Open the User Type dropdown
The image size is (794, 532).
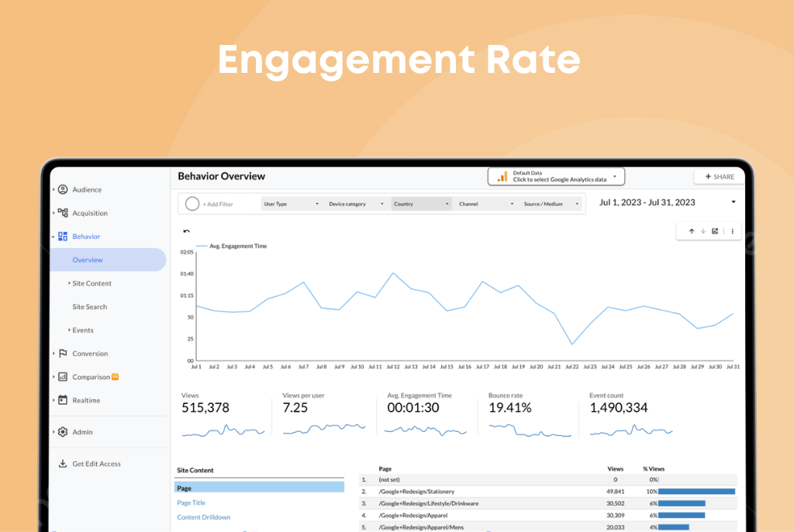[292, 204]
